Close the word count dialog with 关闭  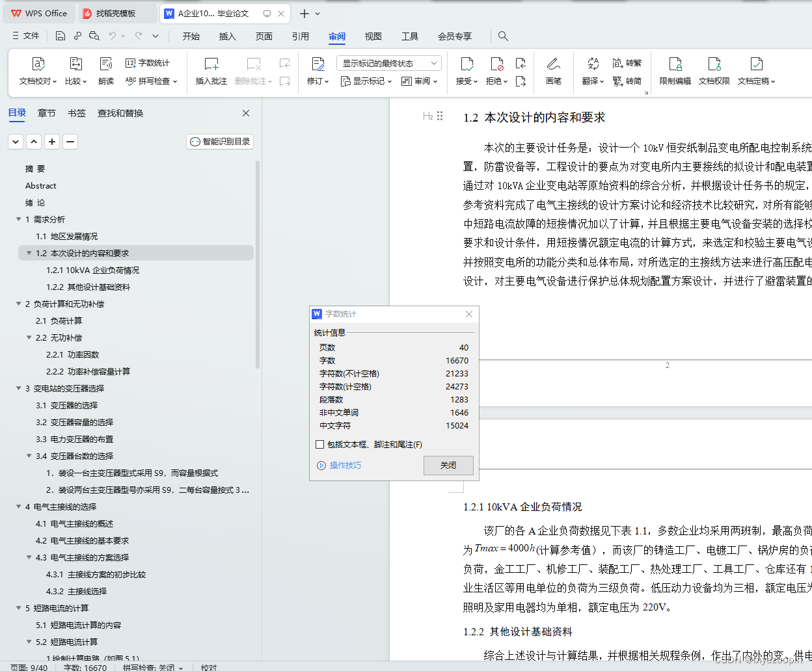pos(448,466)
